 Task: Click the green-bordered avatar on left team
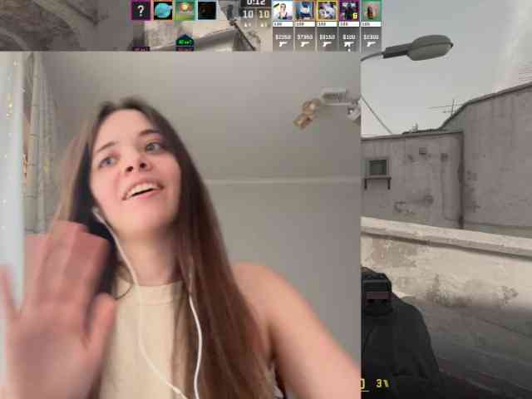185,10
